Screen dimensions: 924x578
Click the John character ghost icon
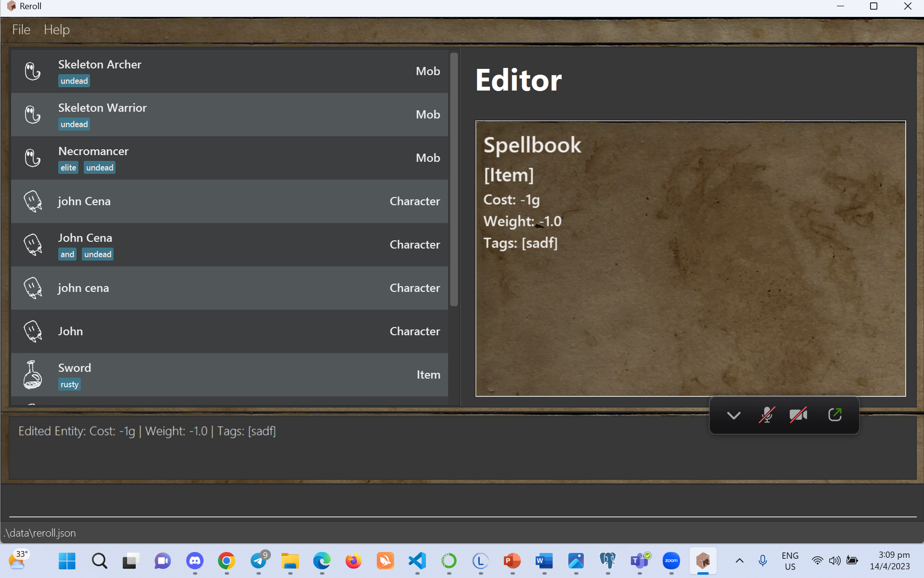[33, 331]
